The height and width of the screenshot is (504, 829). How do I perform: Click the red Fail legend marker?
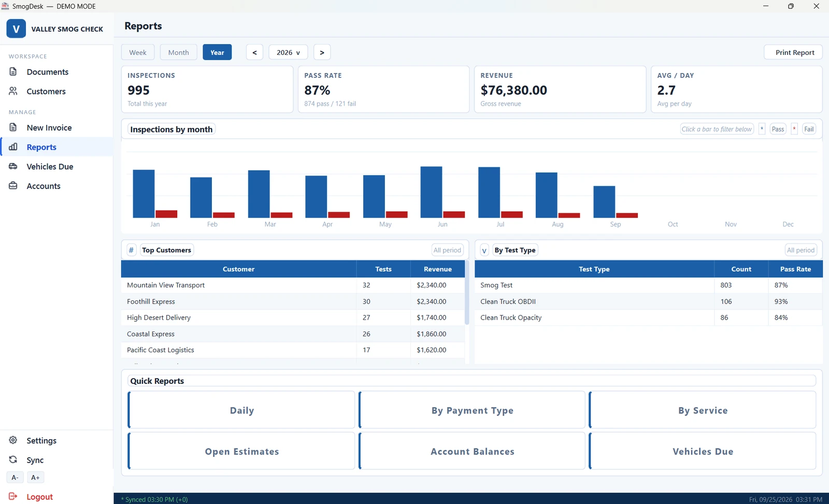[794, 129]
